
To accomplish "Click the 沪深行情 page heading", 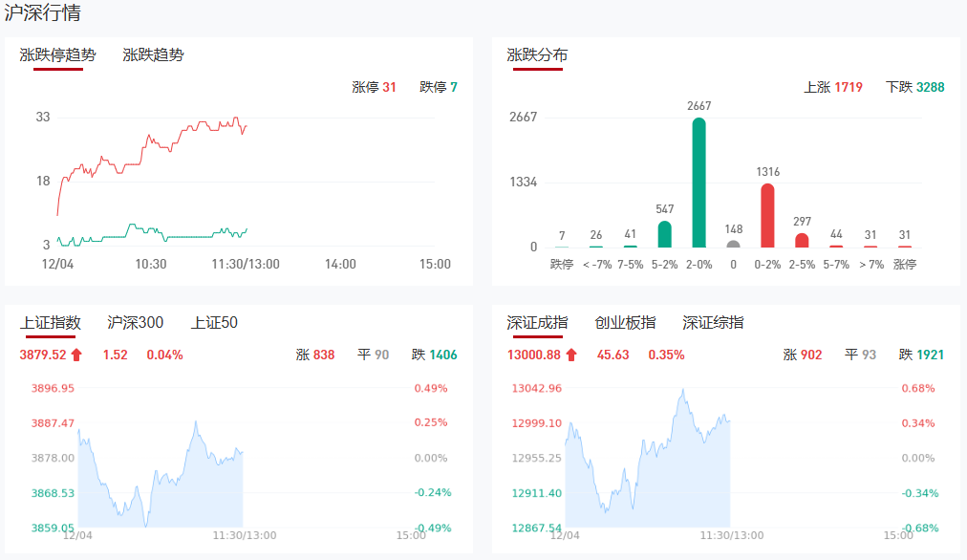I will pyautogui.click(x=42, y=13).
